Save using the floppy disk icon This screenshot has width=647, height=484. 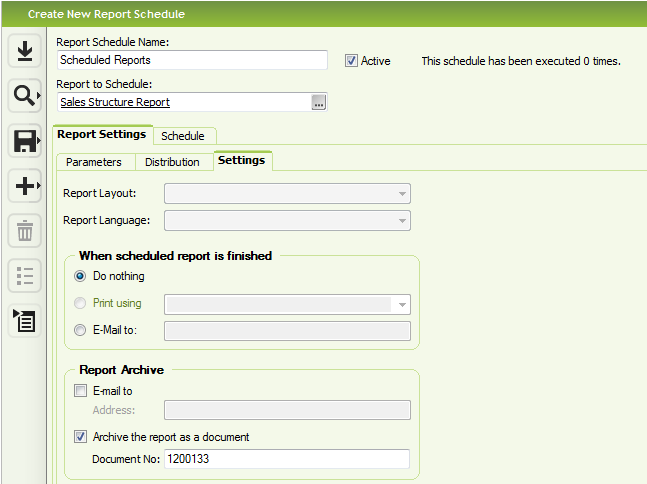pos(25,141)
